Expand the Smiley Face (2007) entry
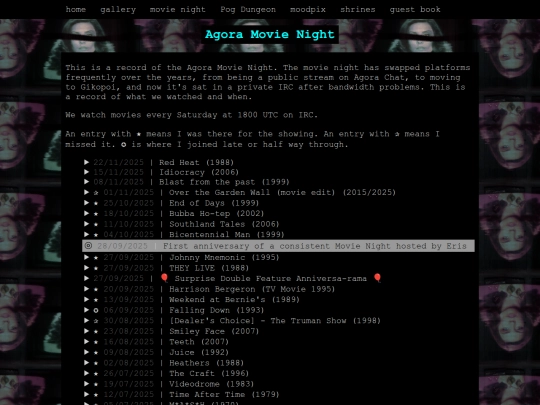The image size is (540, 405). [87, 331]
